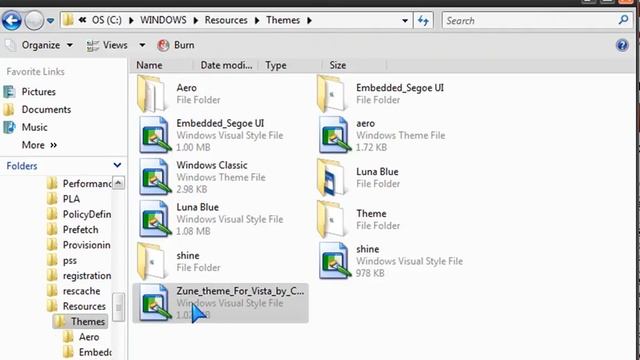Select Themes in the address path
The height and width of the screenshot is (360, 640).
tap(283, 20)
